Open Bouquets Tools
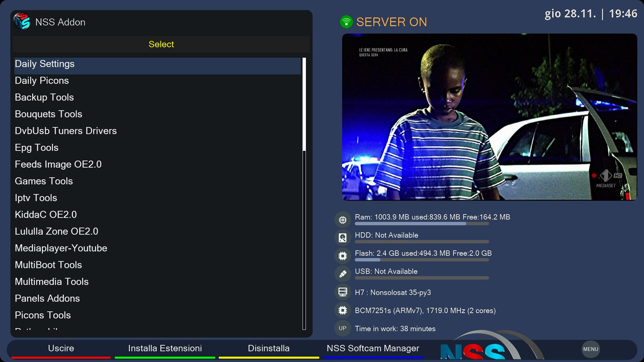Viewport: 644px width, 362px height. [x=157, y=114]
